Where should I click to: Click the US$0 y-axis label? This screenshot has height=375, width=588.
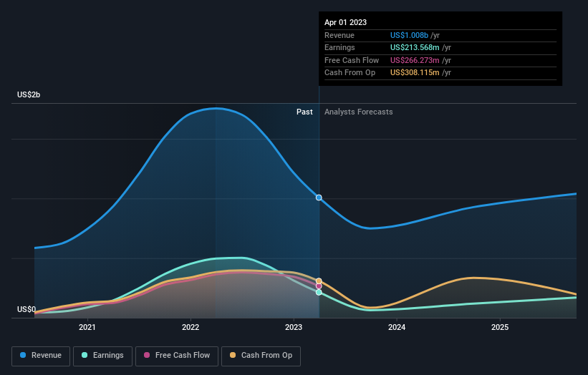coord(26,309)
